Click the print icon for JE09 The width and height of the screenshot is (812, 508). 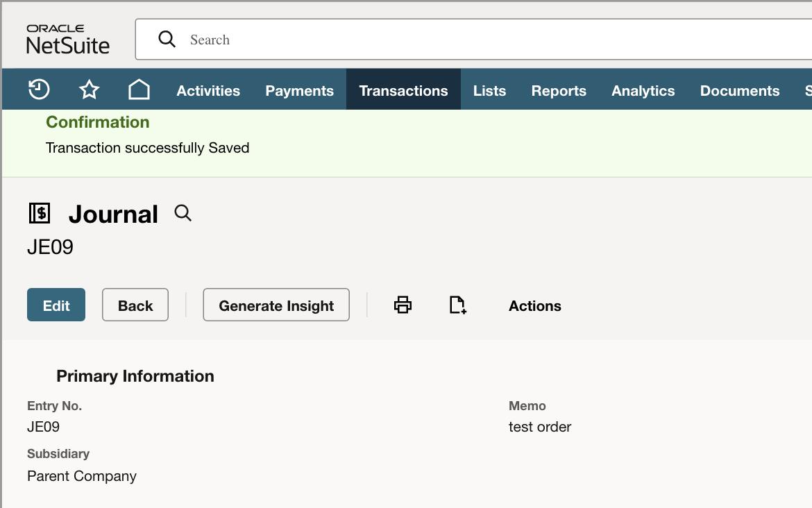tap(403, 305)
